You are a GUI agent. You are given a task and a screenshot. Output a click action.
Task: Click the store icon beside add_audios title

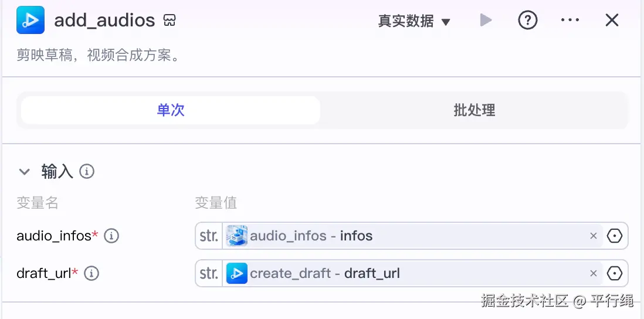[170, 20]
